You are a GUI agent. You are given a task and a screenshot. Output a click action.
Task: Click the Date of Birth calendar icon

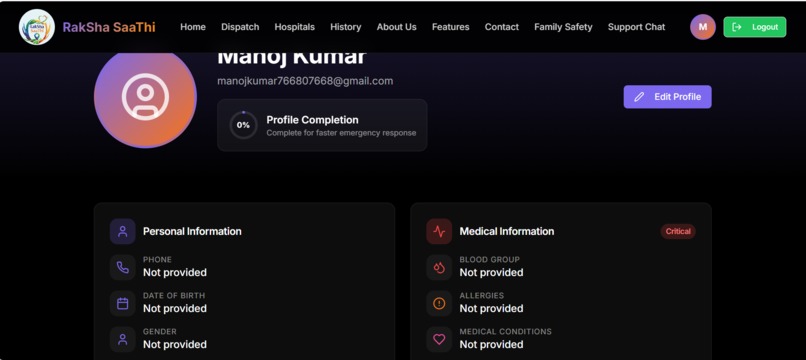click(x=122, y=303)
